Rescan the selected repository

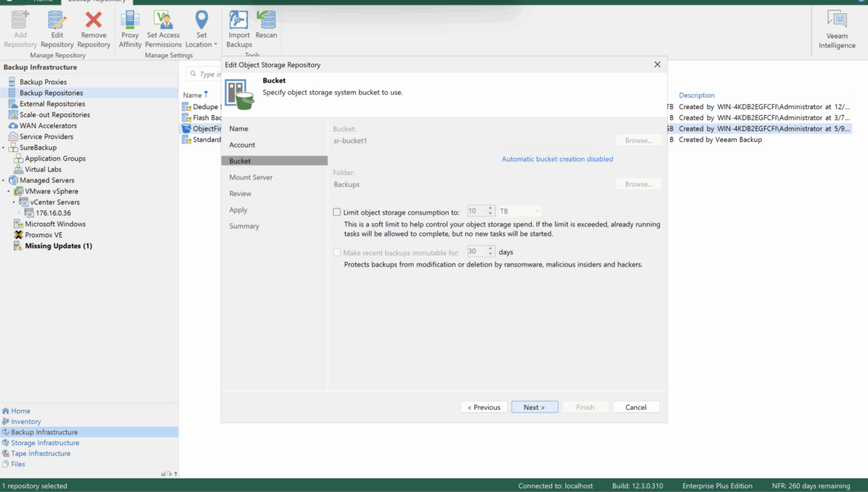pos(266,25)
